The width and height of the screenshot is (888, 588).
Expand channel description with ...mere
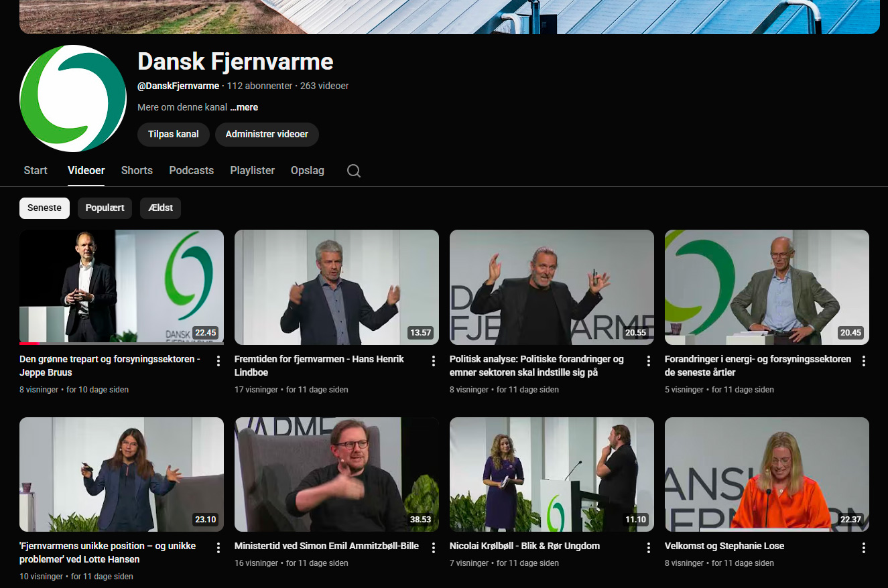[x=244, y=107]
